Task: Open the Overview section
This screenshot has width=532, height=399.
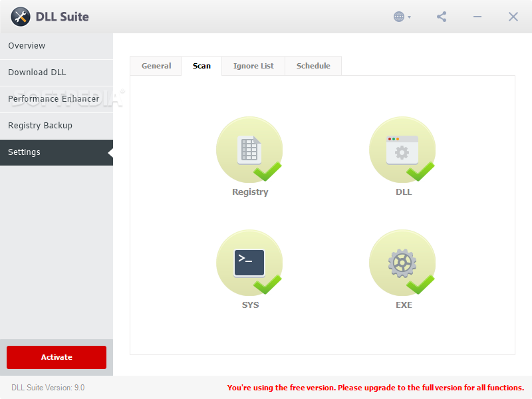Action: coord(57,46)
